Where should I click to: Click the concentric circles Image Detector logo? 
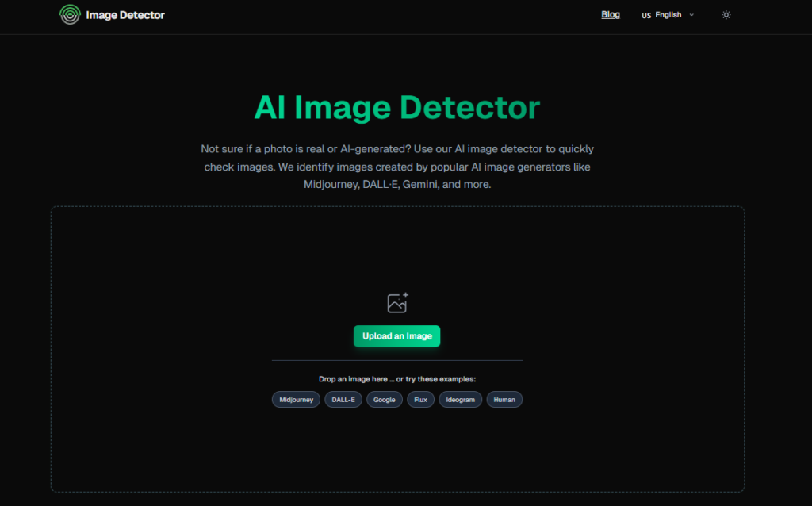(70, 14)
